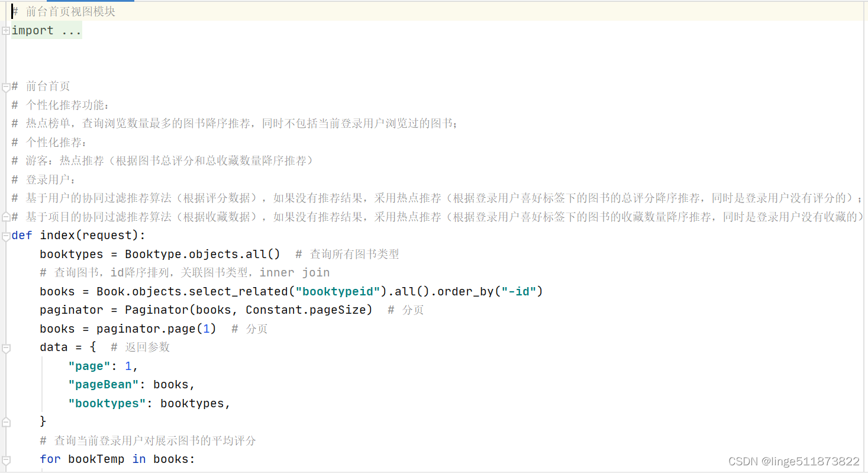Click the '# 个性化推荐功能:' comment line
The image size is (868, 473).
pos(61,105)
